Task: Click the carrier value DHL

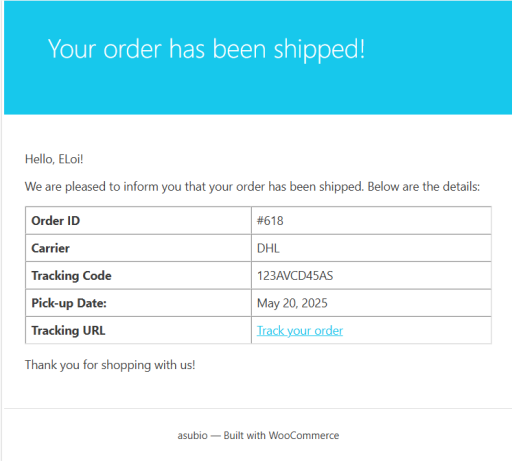Action: (x=268, y=248)
